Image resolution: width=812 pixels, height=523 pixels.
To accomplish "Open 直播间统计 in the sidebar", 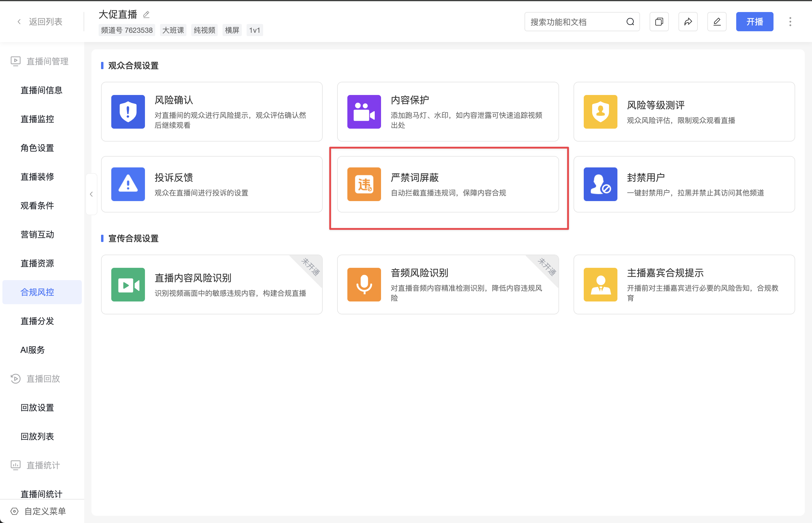I will pyautogui.click(x=42, y=494).
